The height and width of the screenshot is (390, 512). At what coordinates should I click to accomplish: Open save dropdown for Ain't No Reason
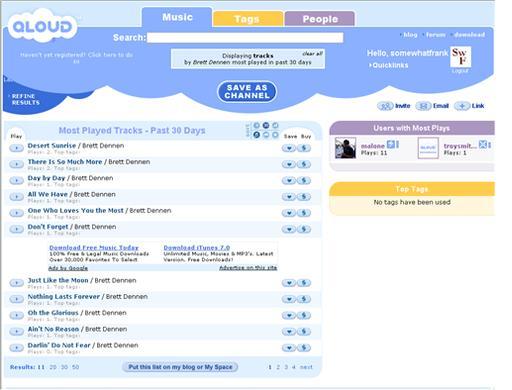(x=289, y=331)
